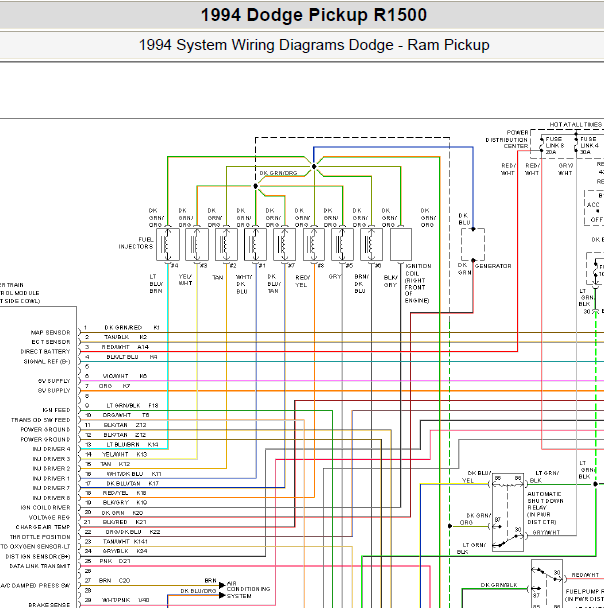The height and width of the screenshot is (608, 604).
Task: Select wire label "WHT/DK BLU K11"
Action: pos(134,474)
